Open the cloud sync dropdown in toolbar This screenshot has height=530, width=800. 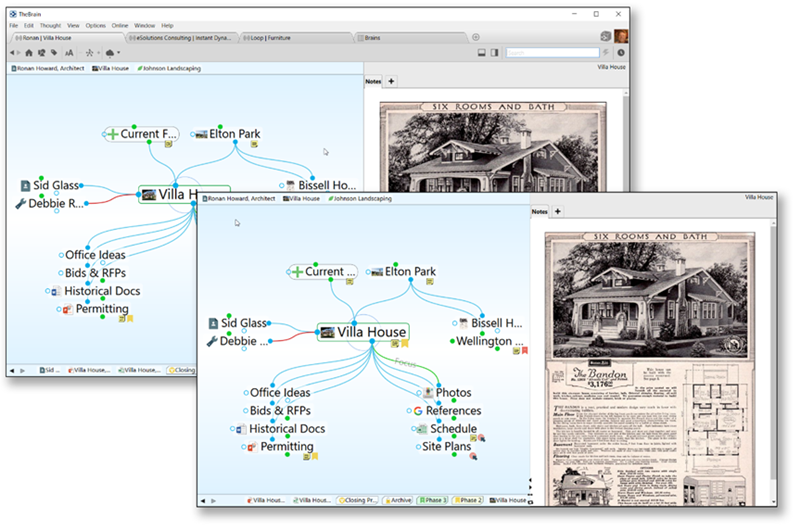[113, 52]
